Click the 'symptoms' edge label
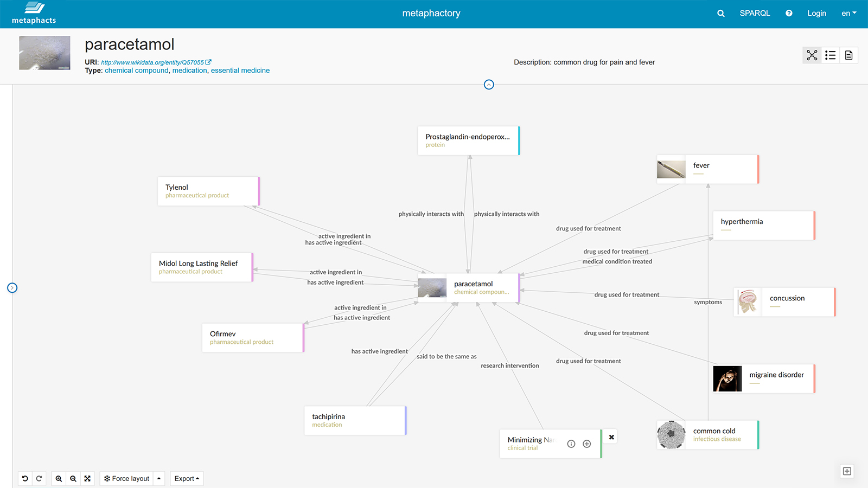 [x=708, y=303]
